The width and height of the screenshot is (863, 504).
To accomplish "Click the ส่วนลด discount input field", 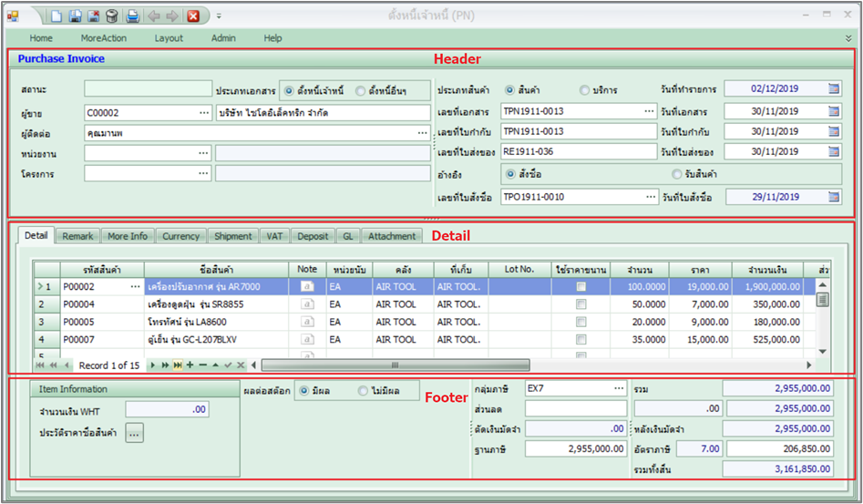I will [x=576, y=408].
